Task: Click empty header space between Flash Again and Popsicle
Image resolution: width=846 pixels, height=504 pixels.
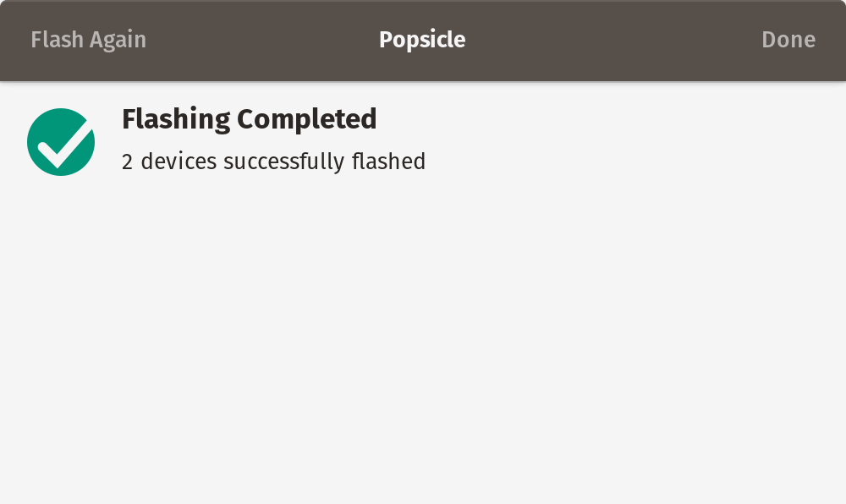Action: (x=262, y=41)
